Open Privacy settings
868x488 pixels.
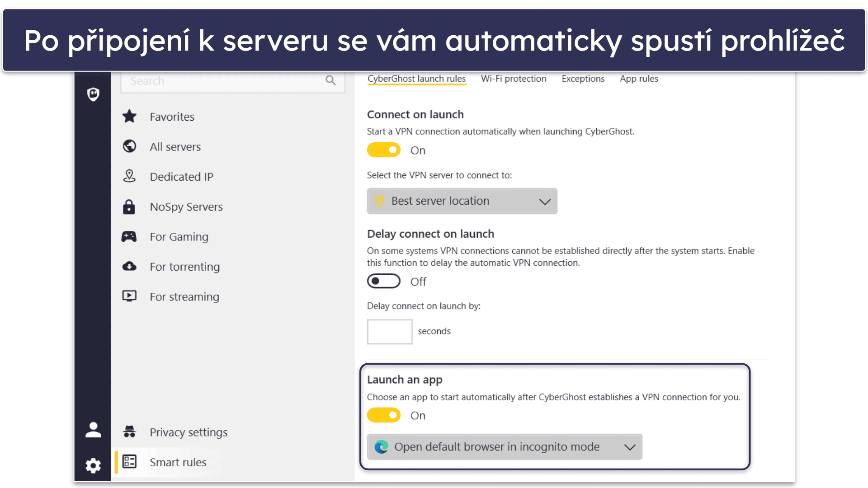point(188,432)
